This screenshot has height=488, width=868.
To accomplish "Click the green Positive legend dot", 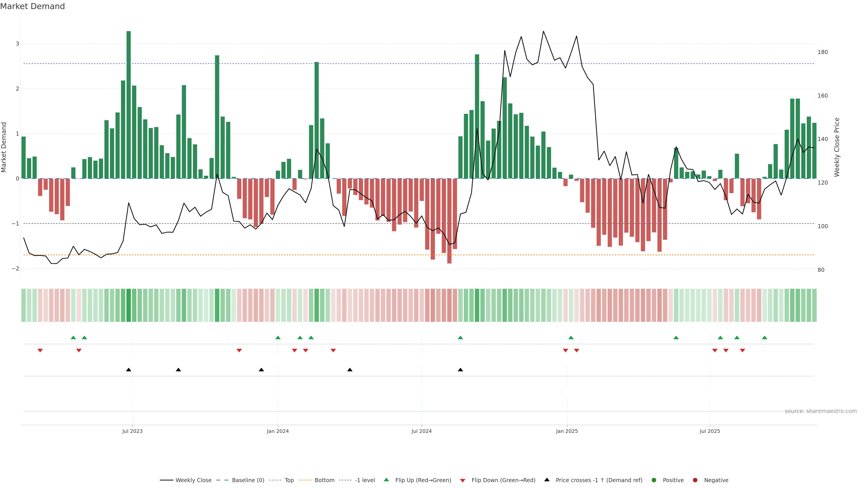I will [654, 480].
